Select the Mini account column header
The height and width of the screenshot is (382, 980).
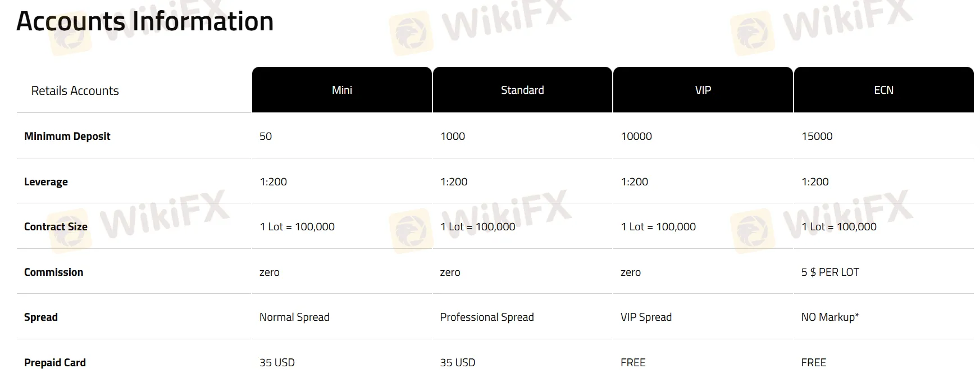(x=342, y=90)
